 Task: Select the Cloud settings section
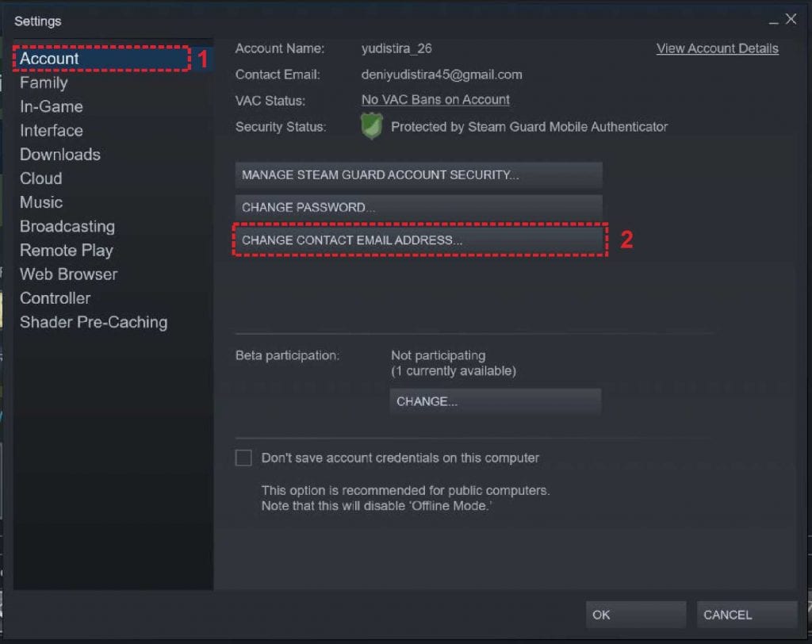(40, 178)
